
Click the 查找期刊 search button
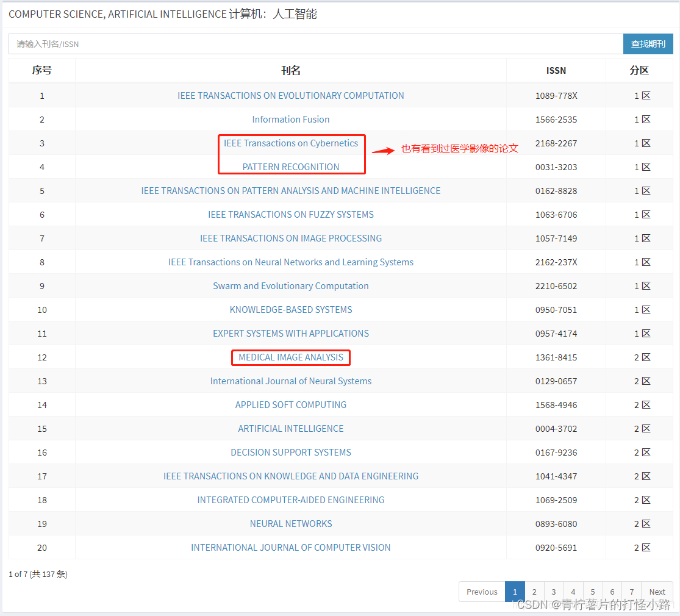click(648, 44)
